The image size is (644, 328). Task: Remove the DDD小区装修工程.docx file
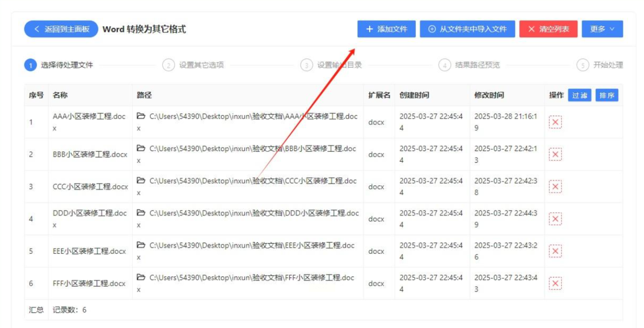tap(555, 219)
